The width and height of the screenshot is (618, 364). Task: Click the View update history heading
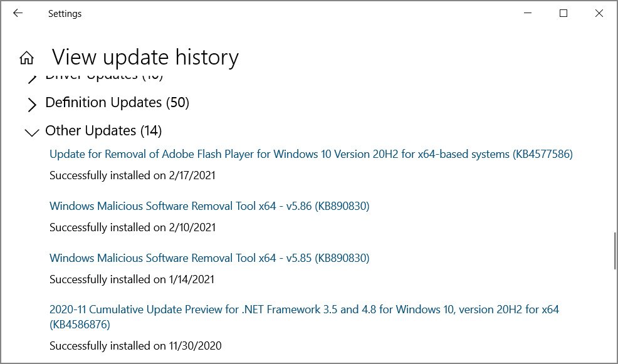145,57
